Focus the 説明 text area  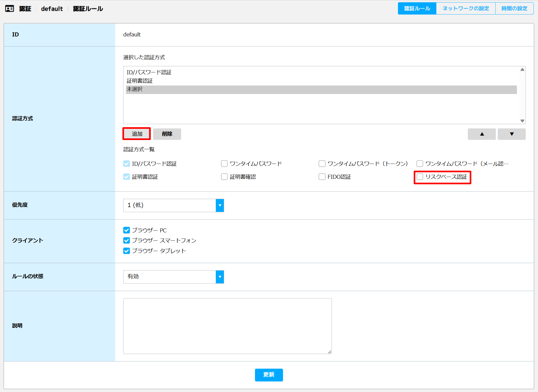point(228,326)
